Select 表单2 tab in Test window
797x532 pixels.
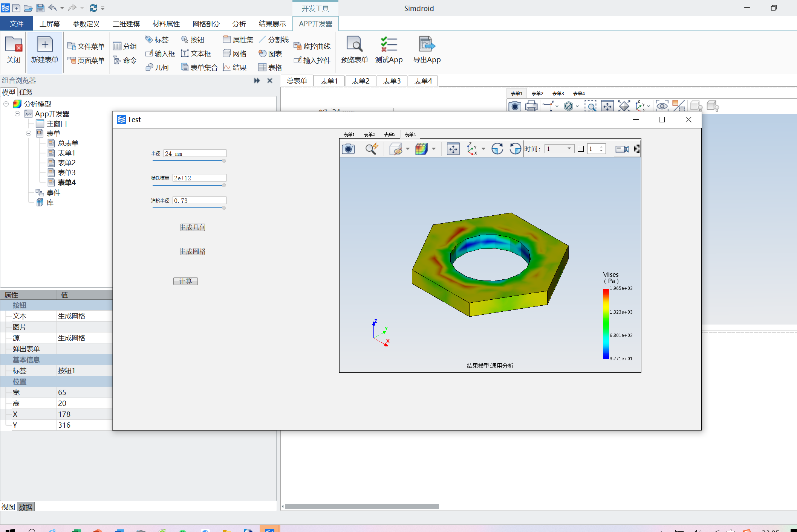point(369,134)
